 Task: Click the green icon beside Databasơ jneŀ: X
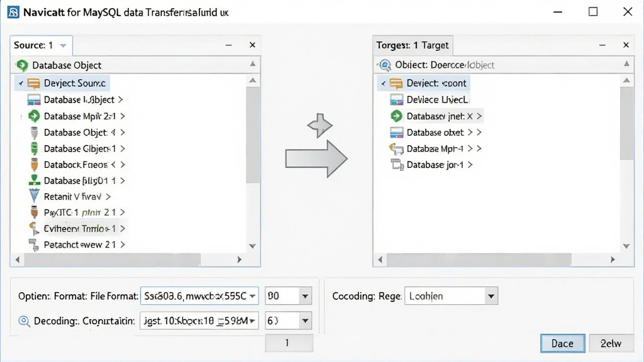[x=396, y=116]
